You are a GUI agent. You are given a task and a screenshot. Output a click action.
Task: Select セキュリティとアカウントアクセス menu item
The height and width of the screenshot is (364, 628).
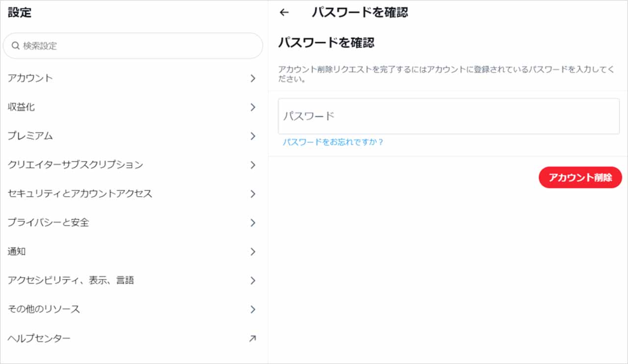(x=80, y=194)
